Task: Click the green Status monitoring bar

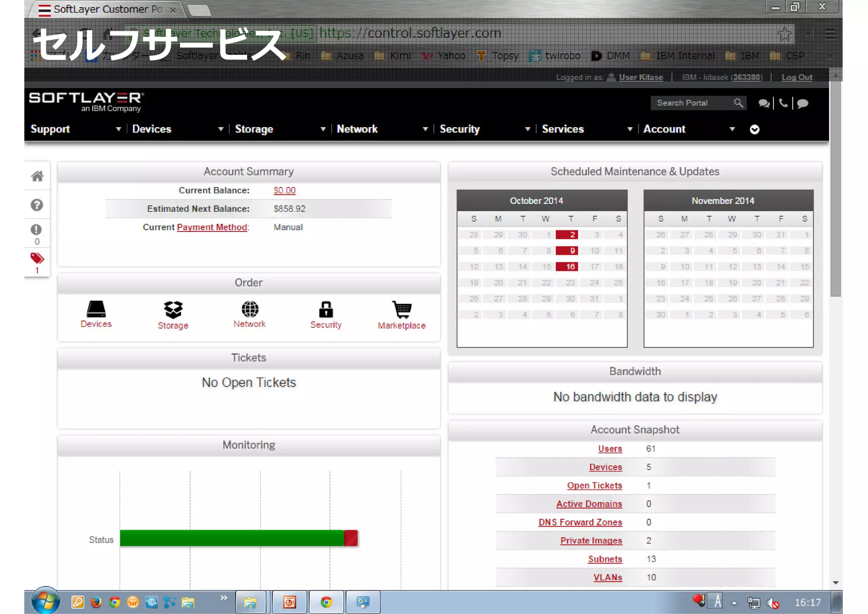Action: 232,538
